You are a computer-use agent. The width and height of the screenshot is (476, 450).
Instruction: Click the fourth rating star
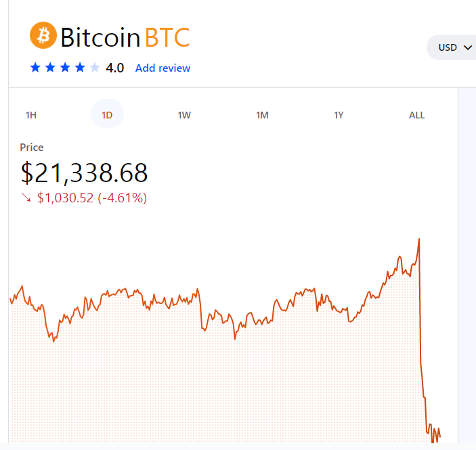80,68
